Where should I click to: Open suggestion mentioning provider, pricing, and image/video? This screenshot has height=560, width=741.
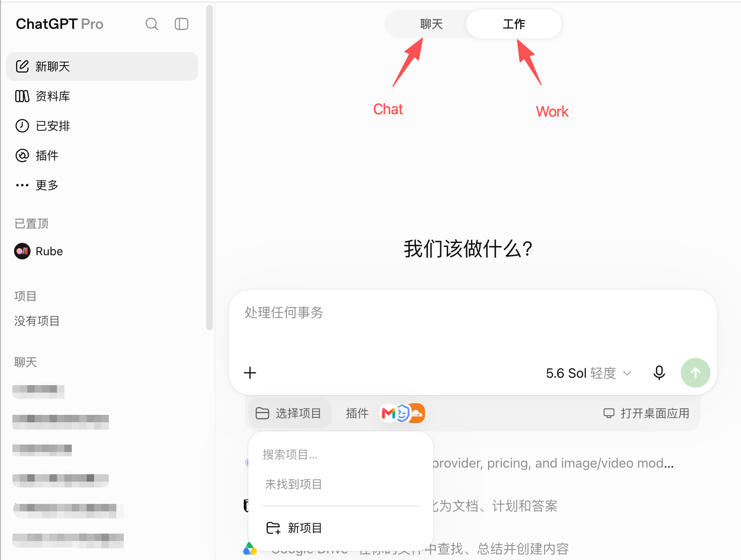coord(553,463)
